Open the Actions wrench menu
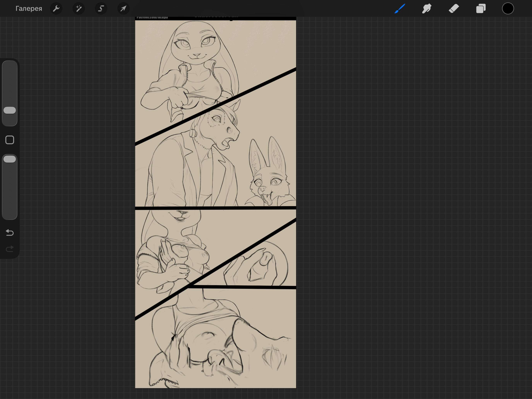 click(x=56, y=9)
